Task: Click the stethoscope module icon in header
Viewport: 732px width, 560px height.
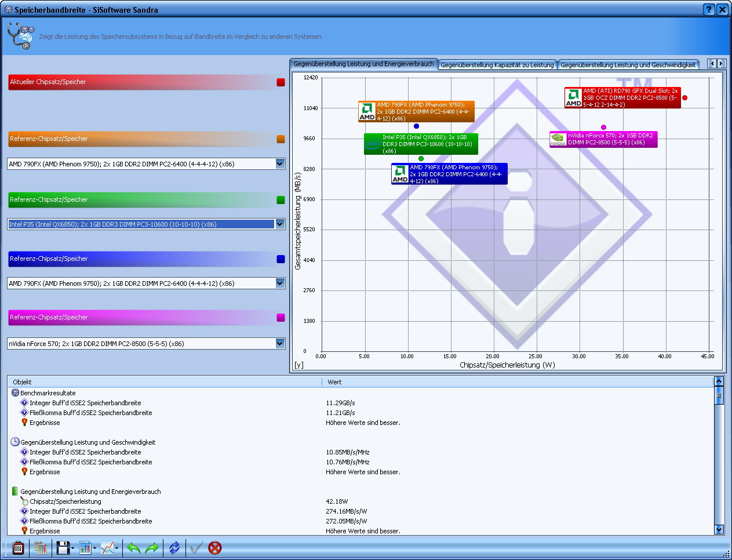Action: pyautogui.click(x=21, y=35)
